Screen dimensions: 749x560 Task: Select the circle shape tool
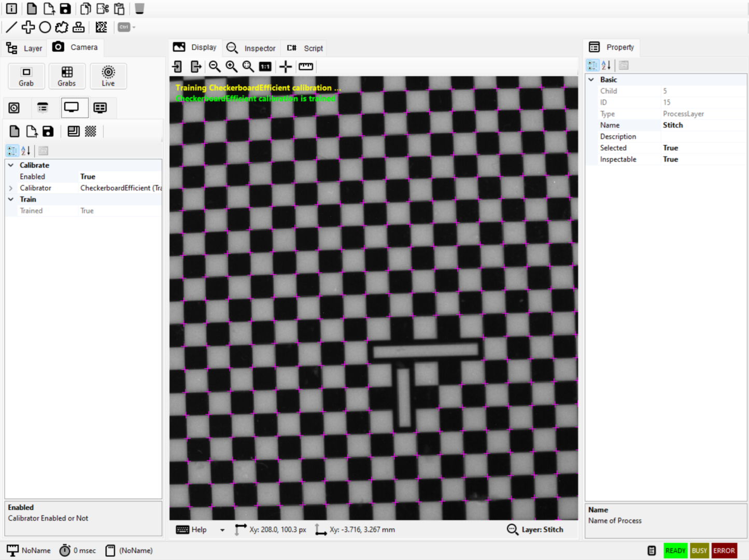click(x=45, y=27)
